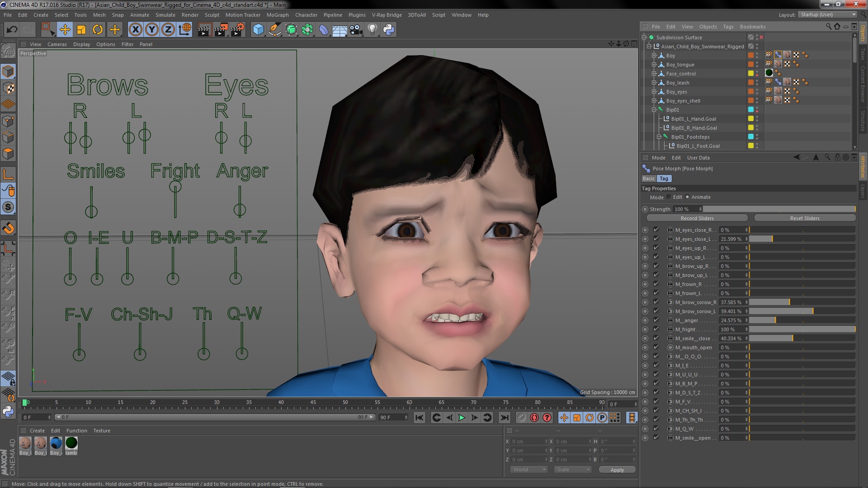Click the Record Sliders button
868x488 pixels.
point(697,218)
